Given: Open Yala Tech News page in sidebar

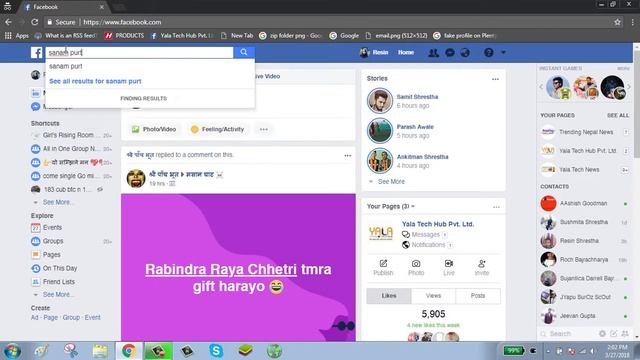Looking at the screenshot, I should click(584, 170).
